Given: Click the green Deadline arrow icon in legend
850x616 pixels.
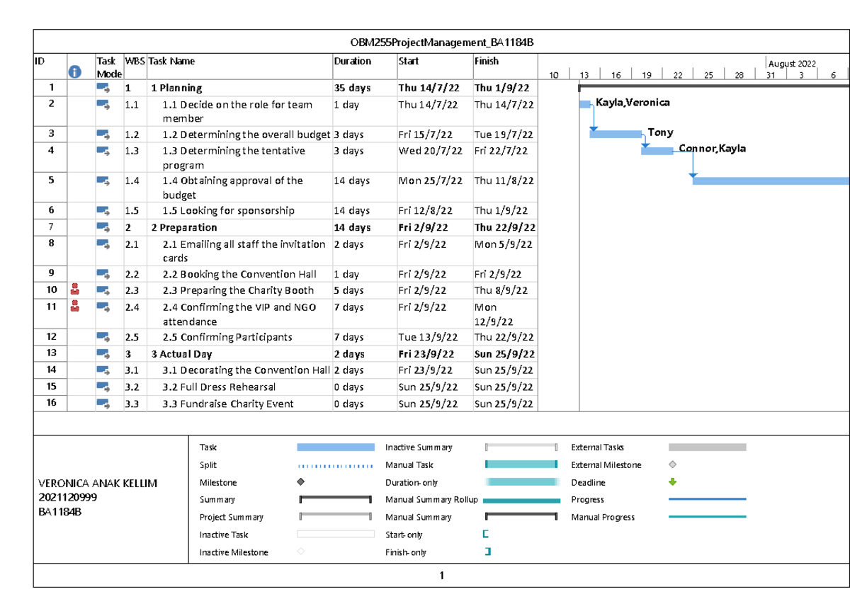Looking at the screenshot, I should [x=671, y=482].
